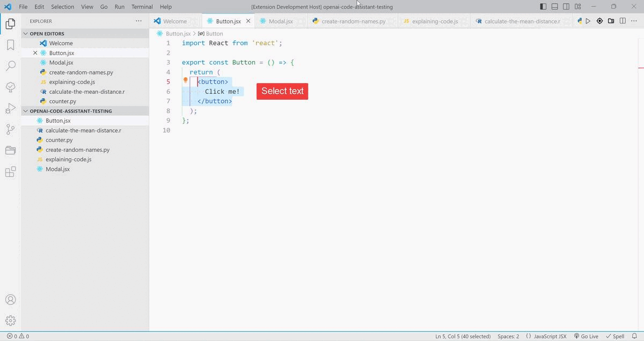Click the 'Click me!' text on line 6
This screenshot has height=341, width=644.
pos(222,91)
